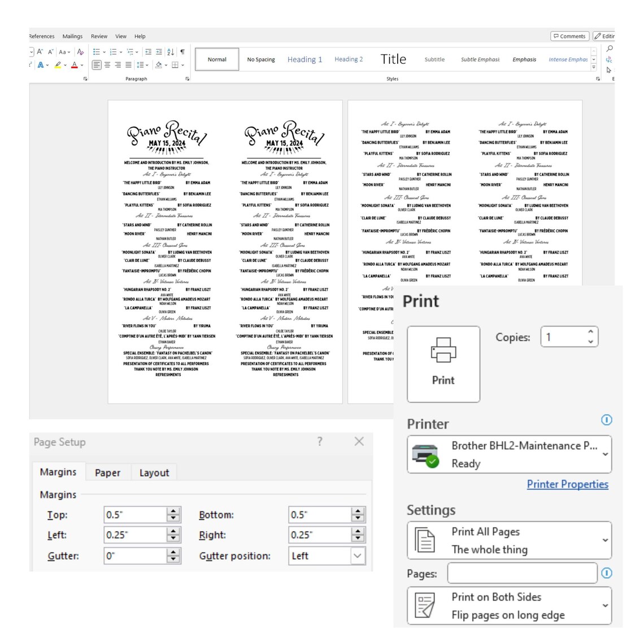Open the Mailings ribbon tab
Image resolution: width=644 pixels, height=644 pixels.
[x=72, y=36]
